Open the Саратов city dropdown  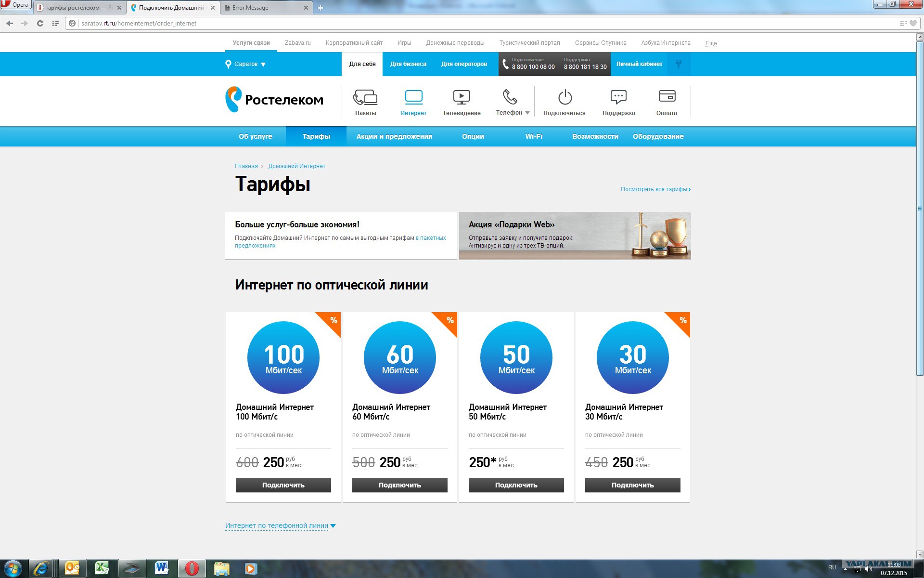(x=245, y=64)
